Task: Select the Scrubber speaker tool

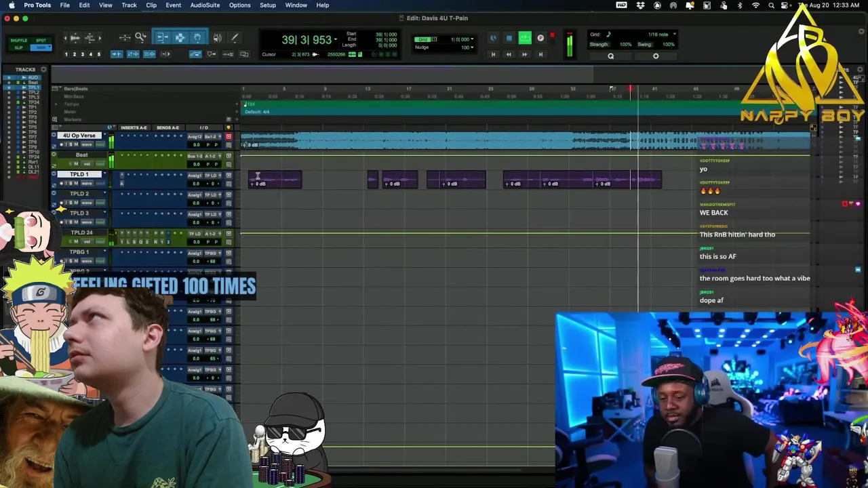Action: (218, 38)
